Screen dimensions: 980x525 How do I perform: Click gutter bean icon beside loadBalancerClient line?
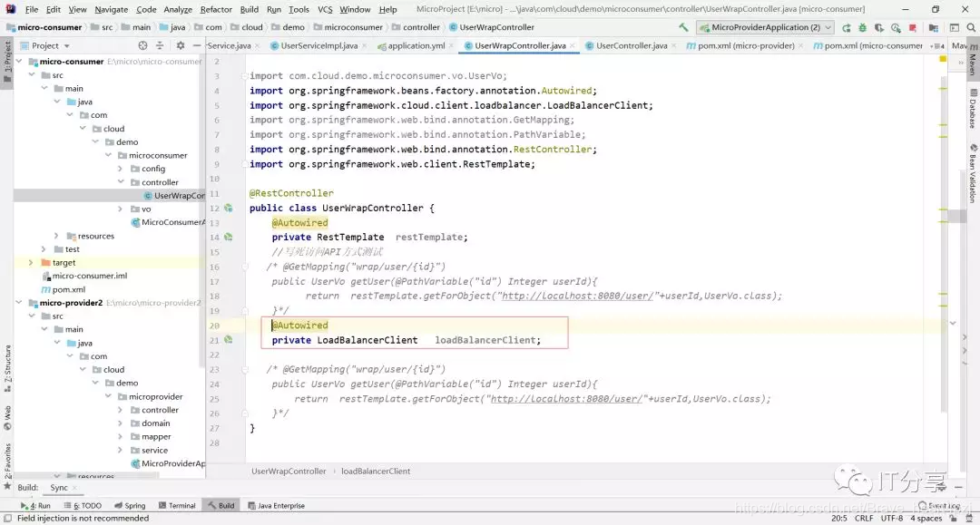coord(228,340)
